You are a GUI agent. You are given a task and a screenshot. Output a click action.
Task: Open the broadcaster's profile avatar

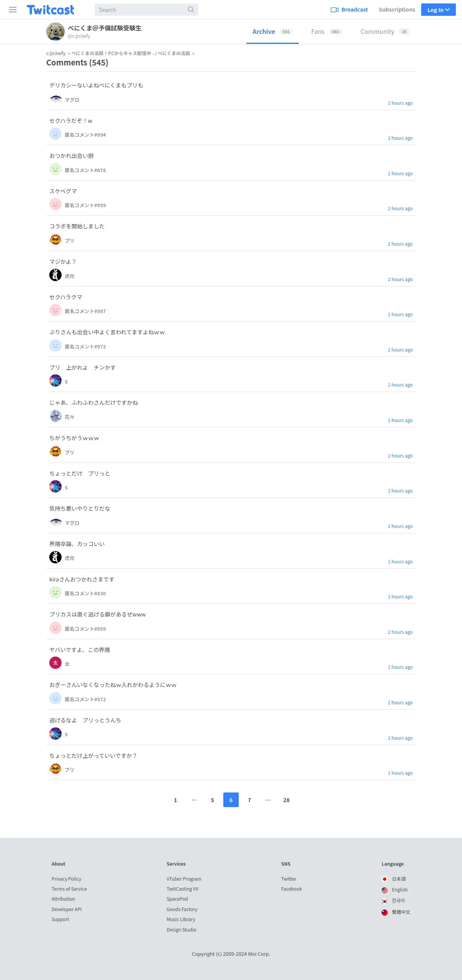55,32
